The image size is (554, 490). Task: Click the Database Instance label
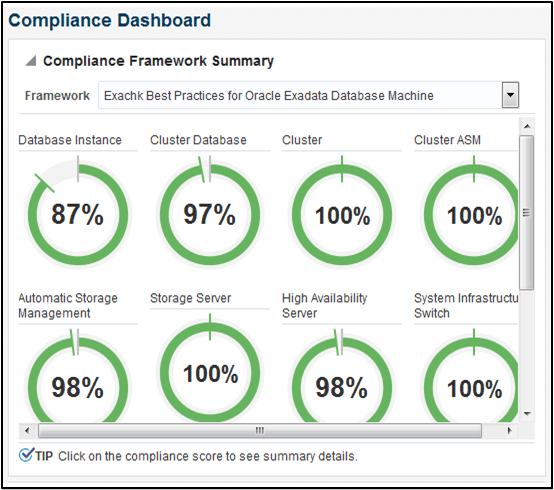point(70,140)
